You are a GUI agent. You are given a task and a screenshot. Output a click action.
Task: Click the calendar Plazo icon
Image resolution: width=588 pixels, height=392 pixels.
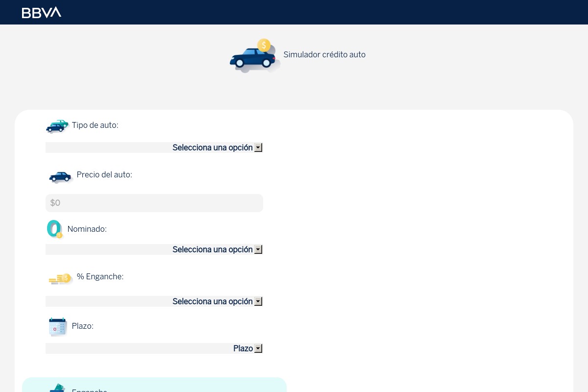click(x=58, y=326)
